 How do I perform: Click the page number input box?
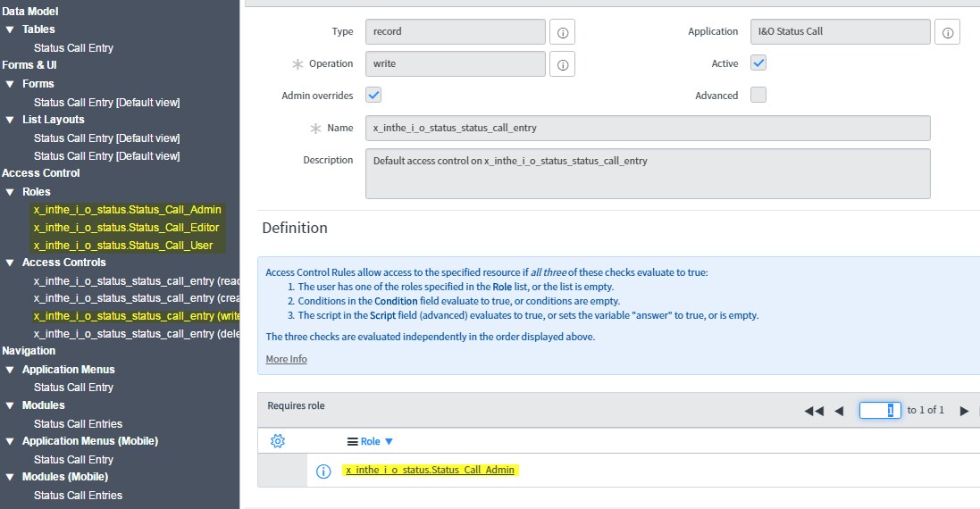click(x=879, y=410)
